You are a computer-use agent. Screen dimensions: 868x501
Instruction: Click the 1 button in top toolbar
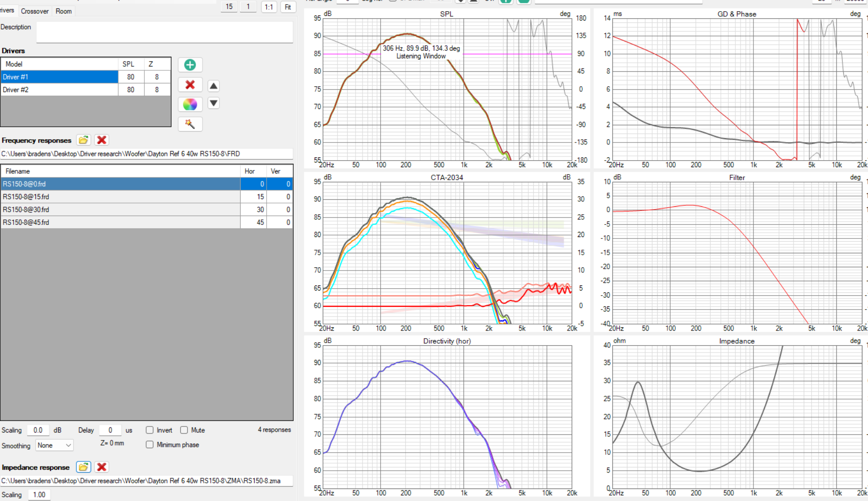pos(248,7)
